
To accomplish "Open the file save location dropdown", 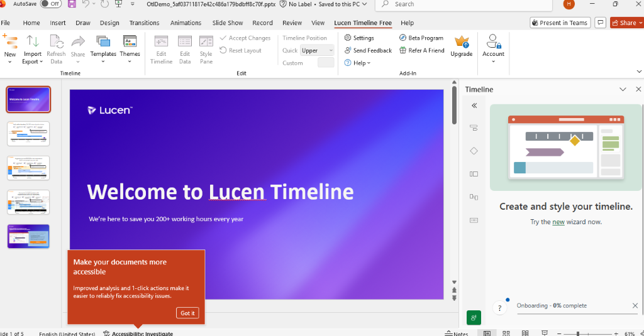I will tap(364, 4).
